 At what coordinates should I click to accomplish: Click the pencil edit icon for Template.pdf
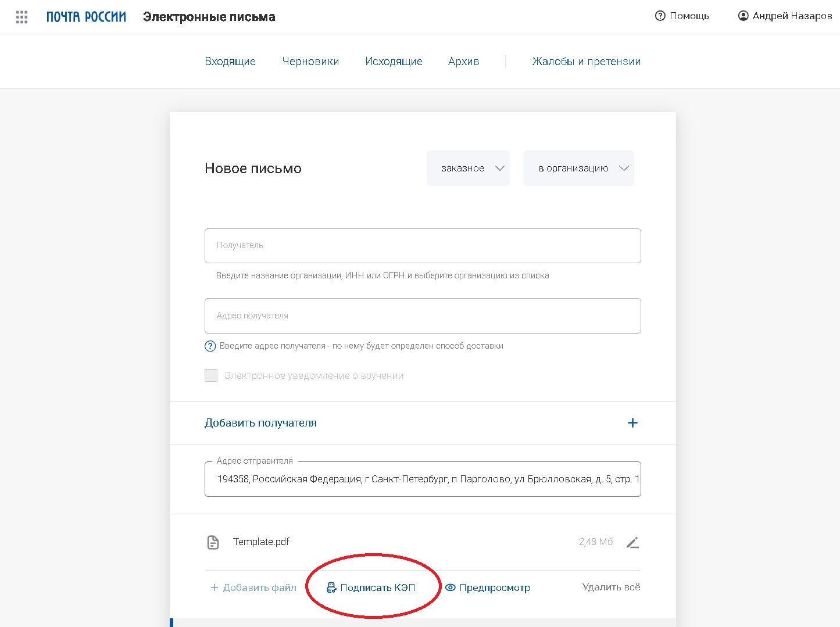click(632, 543)
